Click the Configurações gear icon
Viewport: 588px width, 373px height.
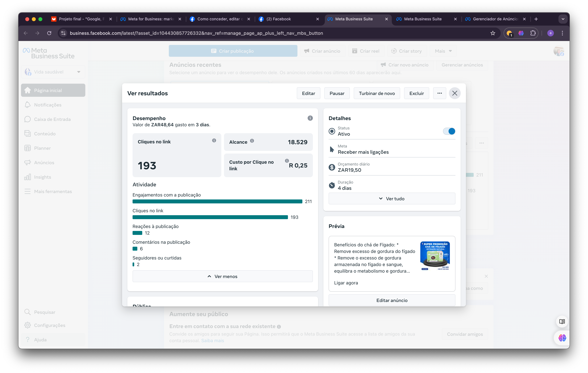[x=28, y=325]
